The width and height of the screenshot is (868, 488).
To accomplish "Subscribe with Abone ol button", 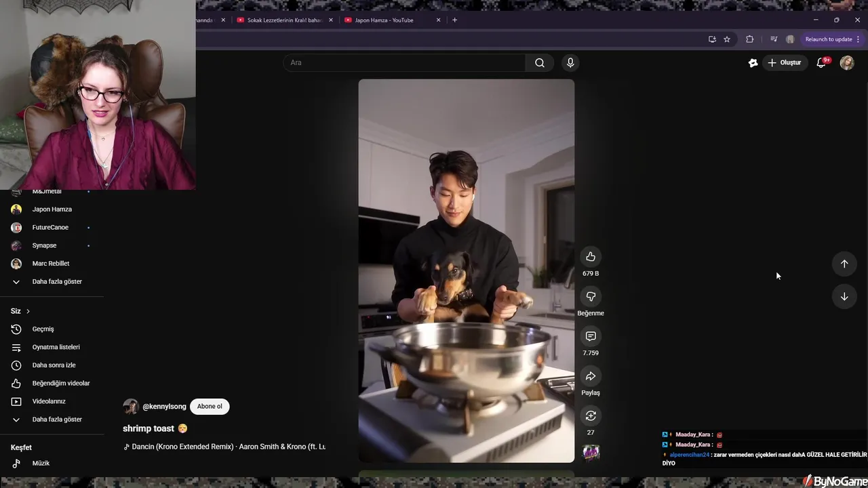I will pos(210,407).
